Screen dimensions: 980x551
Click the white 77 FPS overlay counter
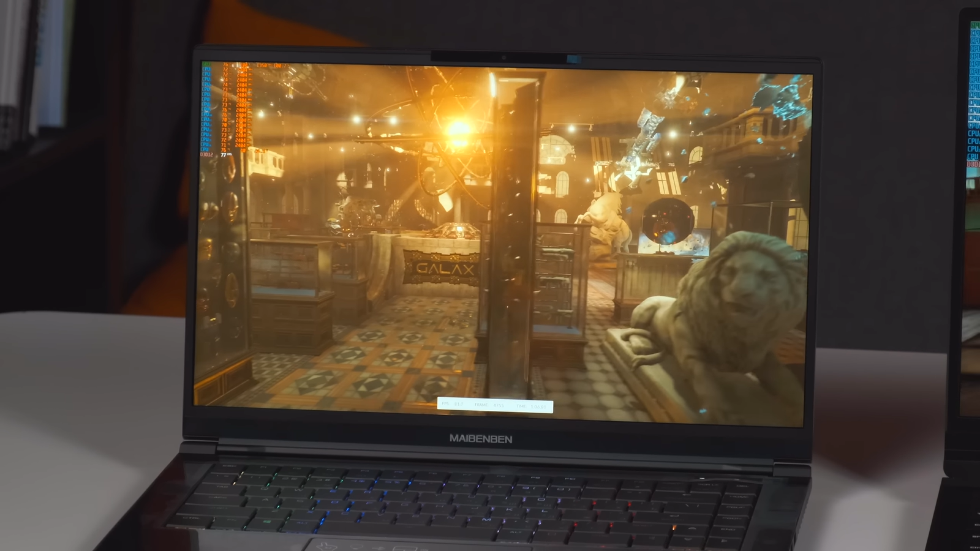pos(226,155)
